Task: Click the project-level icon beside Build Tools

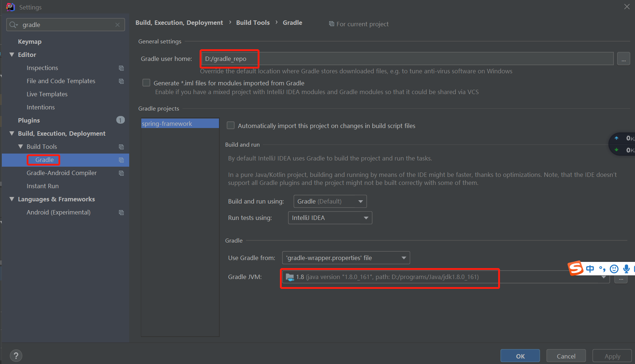Action: [x=121, y=147]
